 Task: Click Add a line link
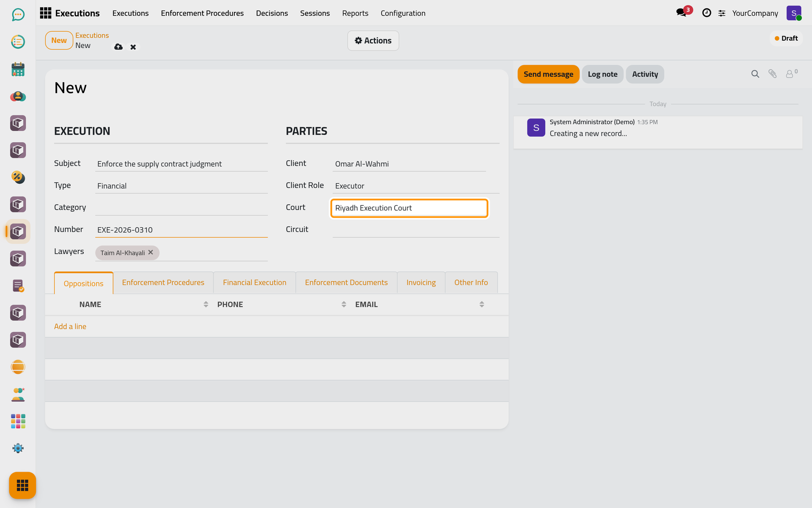pos(70,326)
